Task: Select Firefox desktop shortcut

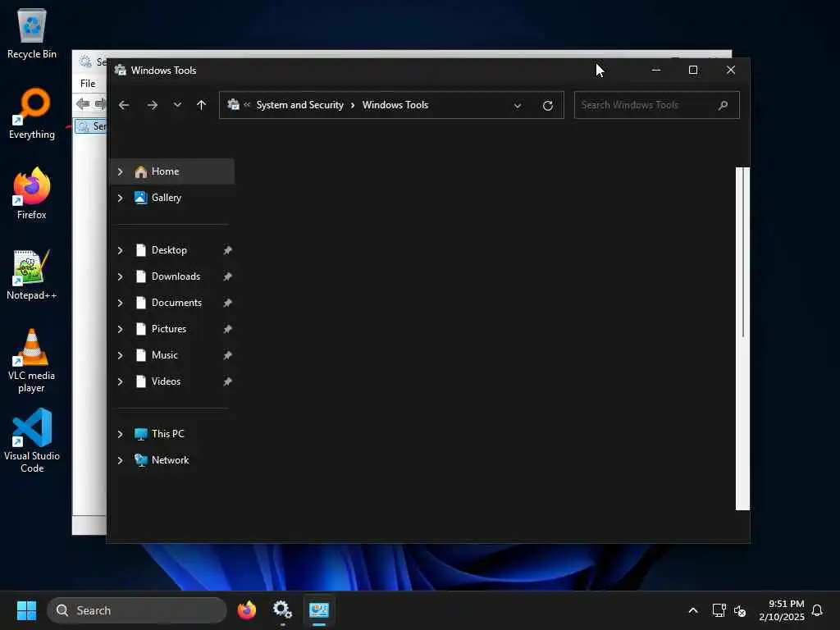Action: click(x=32, y=194)
